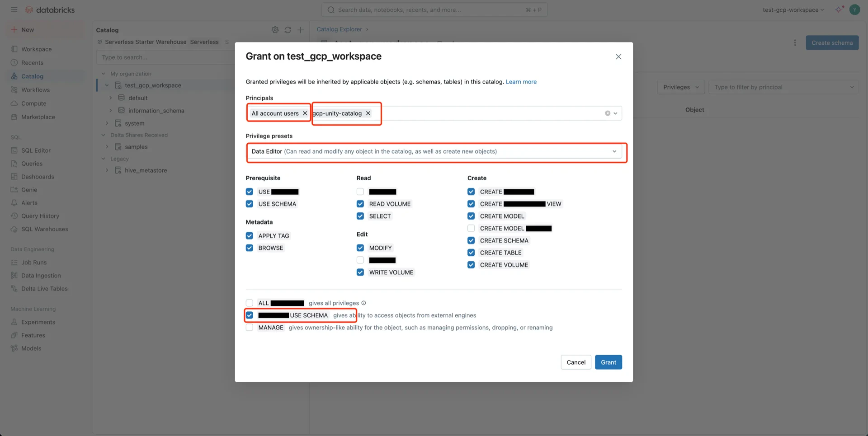Open the Privileges filter dropdown
The width and height of the screenshot is (868, 436).
click(x=681, y=87)
